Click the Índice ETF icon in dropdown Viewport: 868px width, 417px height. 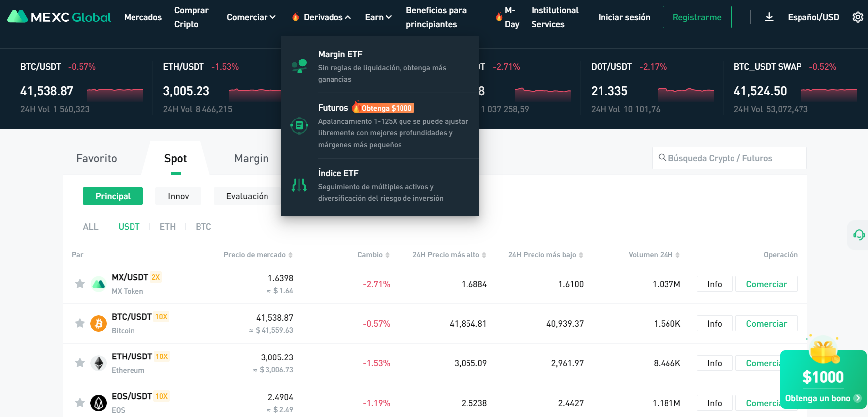299,185
